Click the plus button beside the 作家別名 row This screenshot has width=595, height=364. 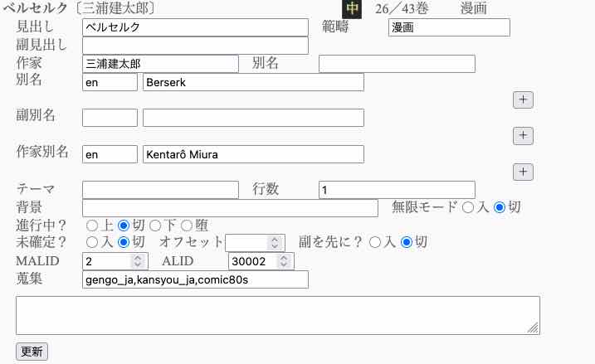pos(523,172)
